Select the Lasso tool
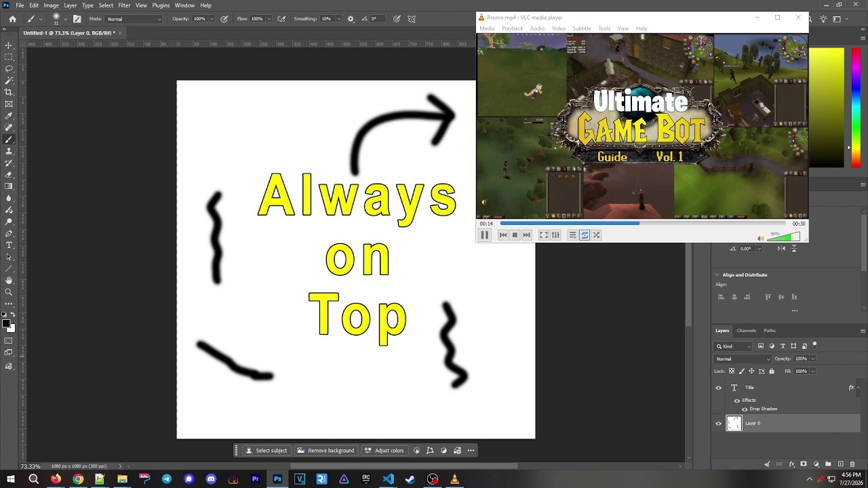Image resolution: width=868 pixels, height=488 pixels. click(9, 68)
